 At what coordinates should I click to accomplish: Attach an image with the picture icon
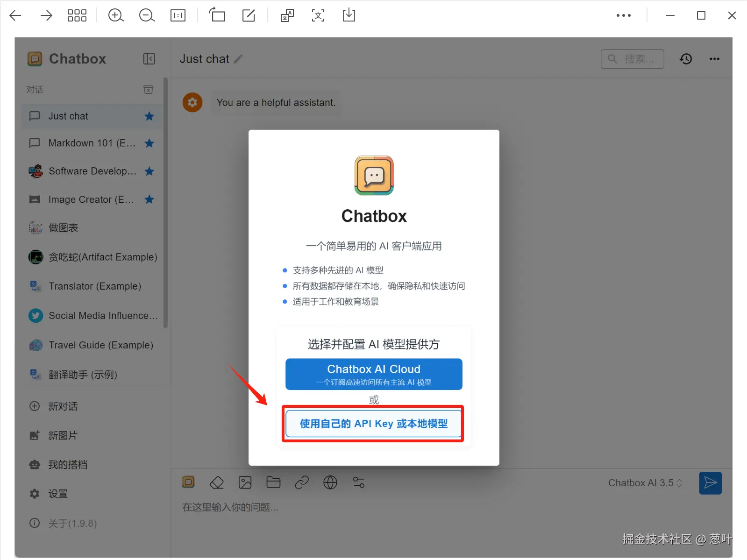tap(245, 482)
